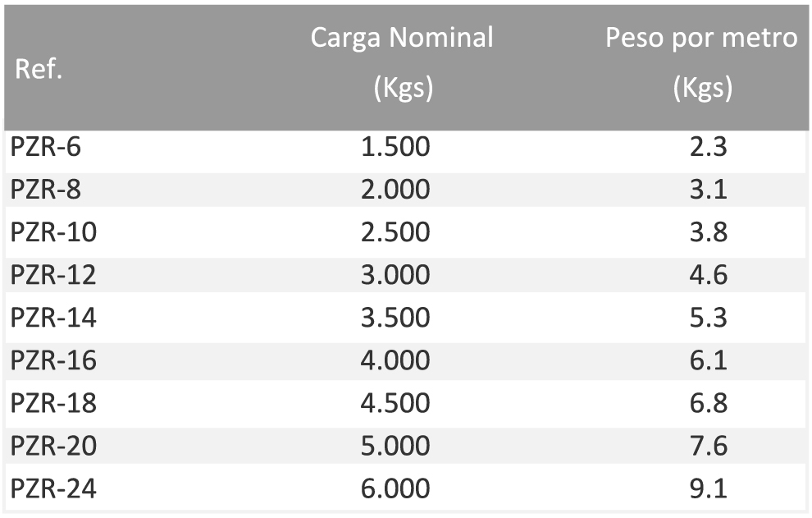Select the 6.000 nominal load cell

click(x=395, y=488)
